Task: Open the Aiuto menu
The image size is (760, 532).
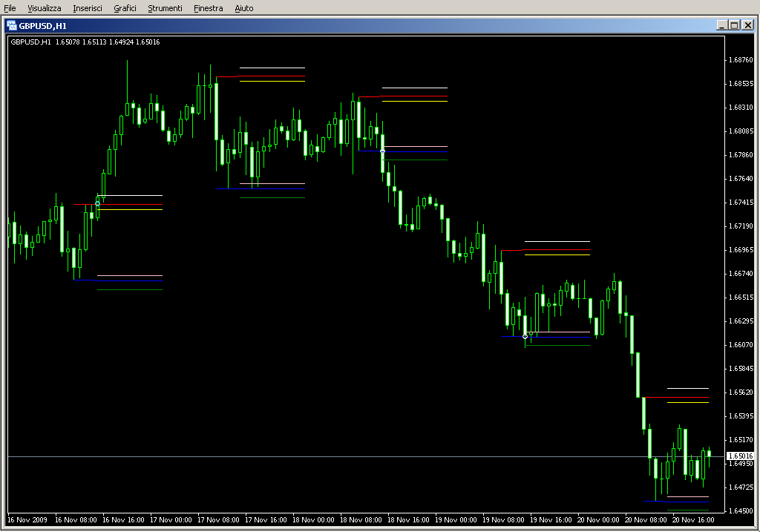Action: point(243,8)
